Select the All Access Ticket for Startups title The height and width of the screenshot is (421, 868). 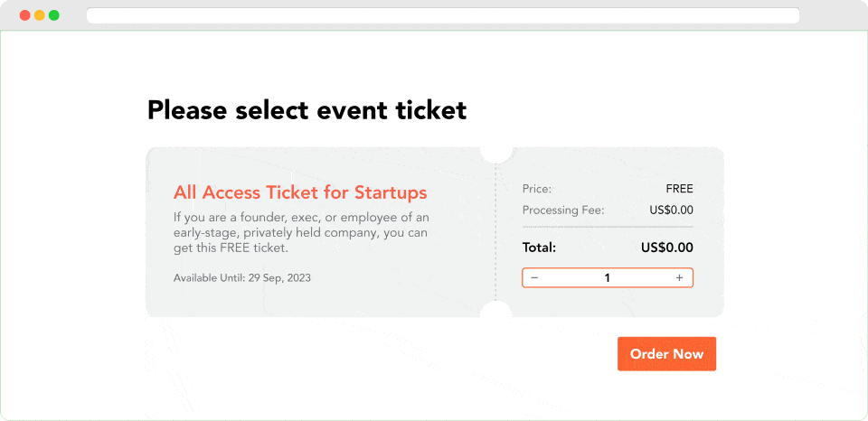[300, 192]
